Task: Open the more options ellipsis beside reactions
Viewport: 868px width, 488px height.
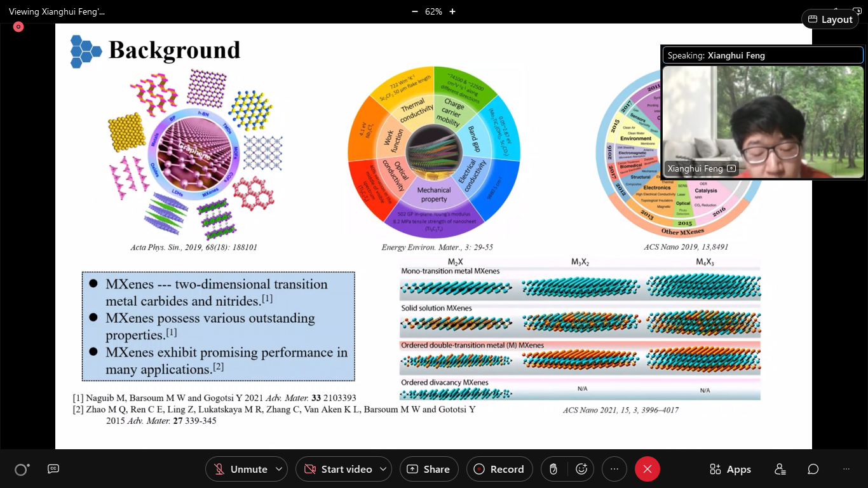Action: [x=614, y=469]
